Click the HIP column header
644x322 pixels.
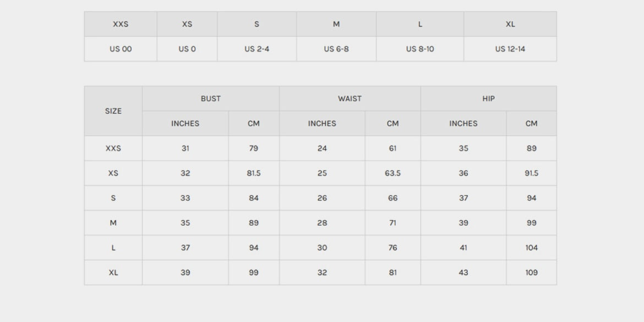pyautogui.click(x=488, y=99)
